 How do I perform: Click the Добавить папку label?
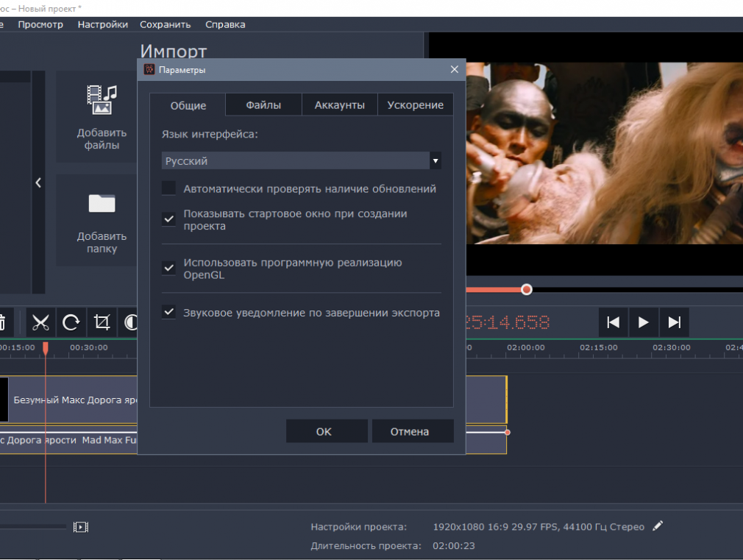[x=102, y=242]
